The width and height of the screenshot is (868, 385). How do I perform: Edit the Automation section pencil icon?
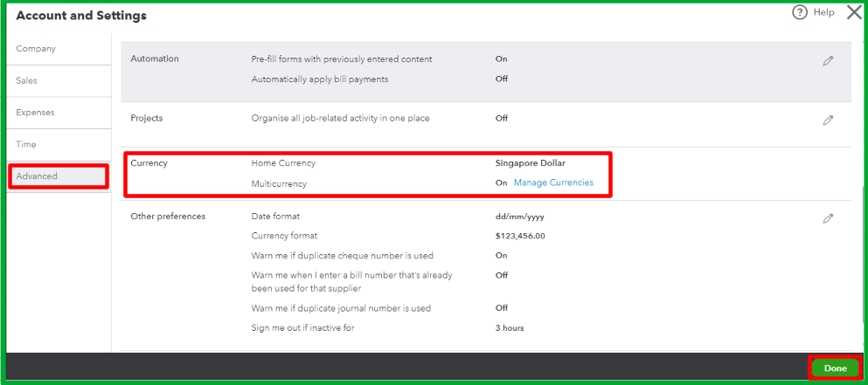[828, 61]
